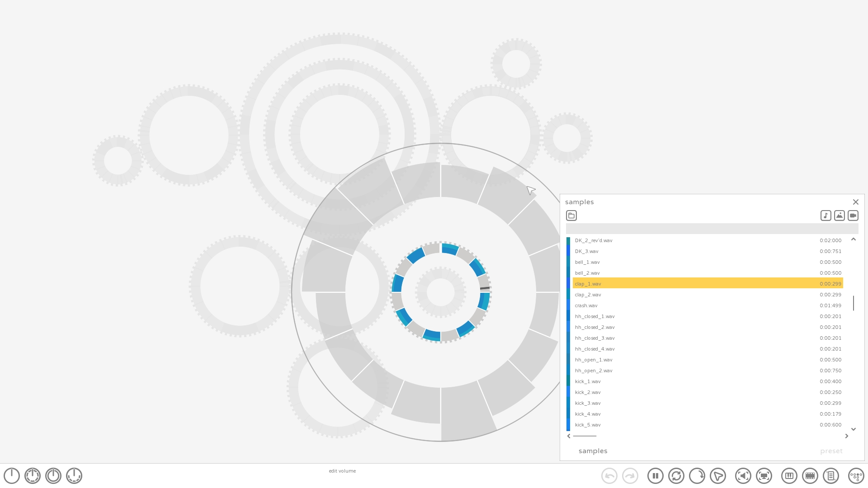Click the document list icon
The height and width of the screenshot is (488, 868).
[x=830, y=476]
